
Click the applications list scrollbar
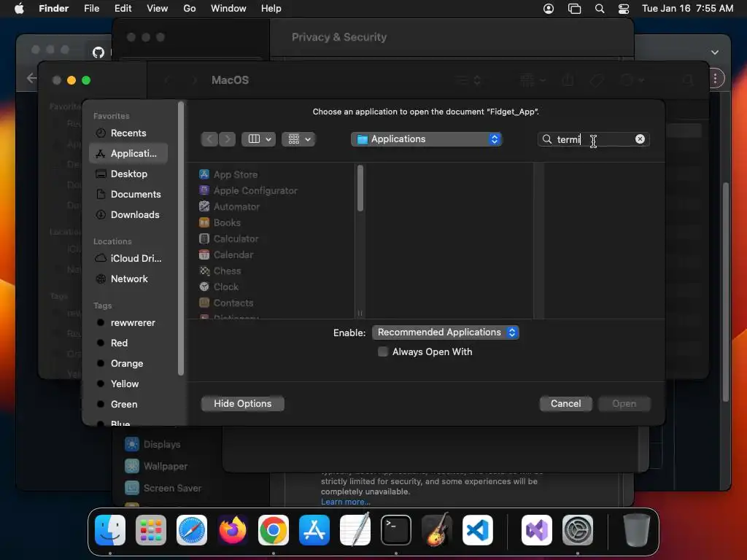(x=360, y=189)
